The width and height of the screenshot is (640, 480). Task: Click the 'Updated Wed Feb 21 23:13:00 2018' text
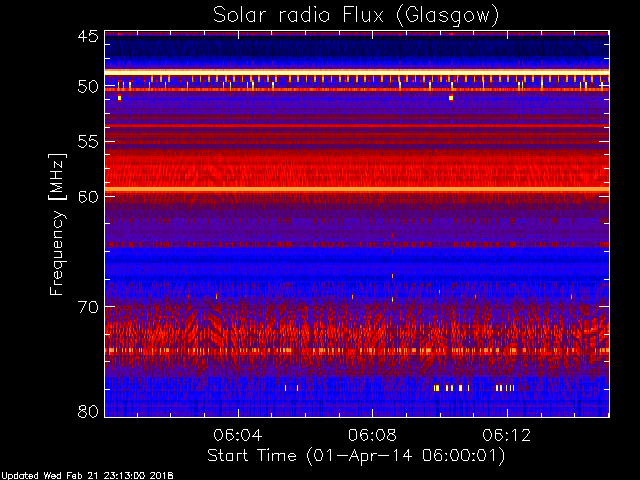pos(87,476)
